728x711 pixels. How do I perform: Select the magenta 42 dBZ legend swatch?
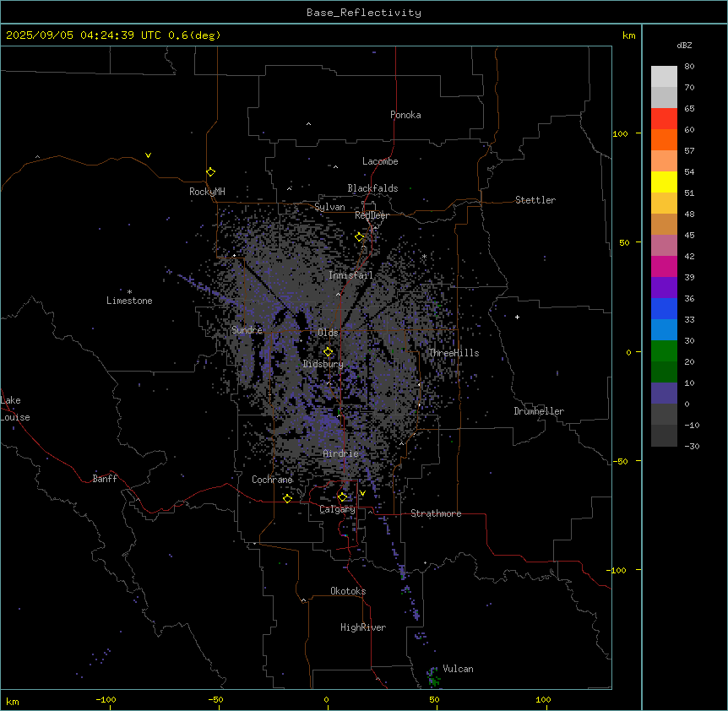[x=664, y=266]
